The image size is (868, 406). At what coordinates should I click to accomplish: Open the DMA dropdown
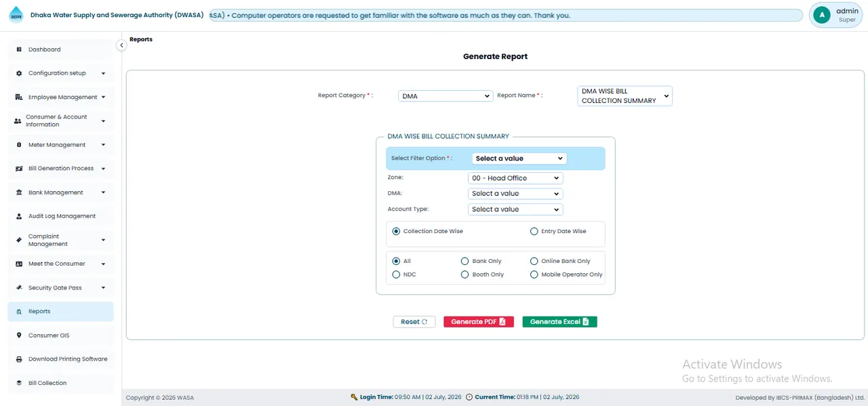click(x=515, y=194)
